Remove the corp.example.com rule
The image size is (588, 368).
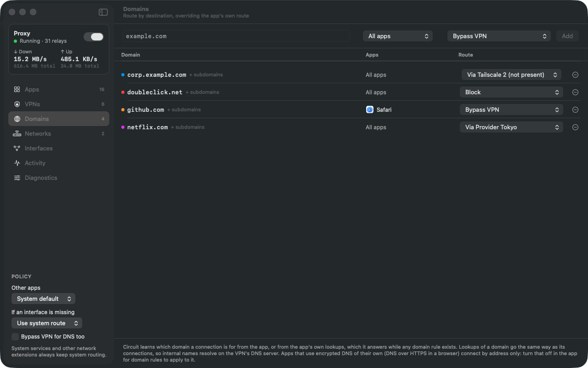pos(575,75)
